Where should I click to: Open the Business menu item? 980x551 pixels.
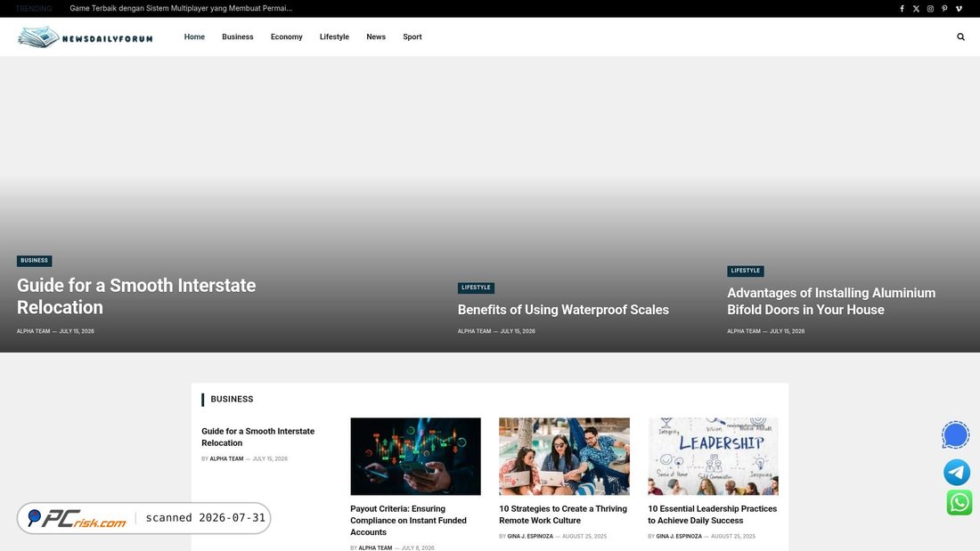[x=238, y=36]
